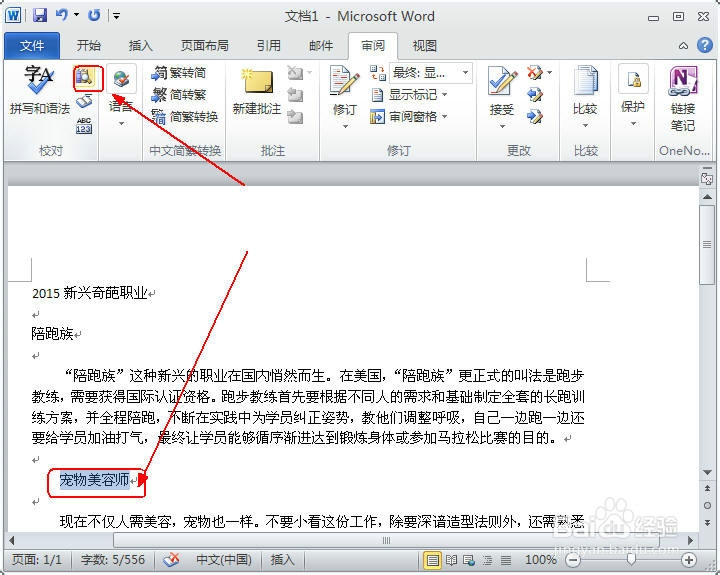Click the Previous Page double-arrow button
The height and width of the screenshot is (575, 720).
pyautogui.click(x=707, y=488)
